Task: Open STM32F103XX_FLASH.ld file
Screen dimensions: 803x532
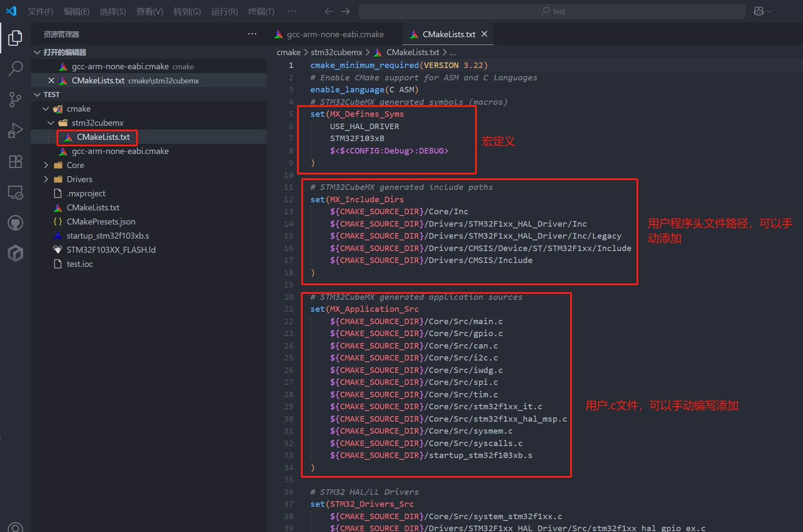Action: point(149,250)
